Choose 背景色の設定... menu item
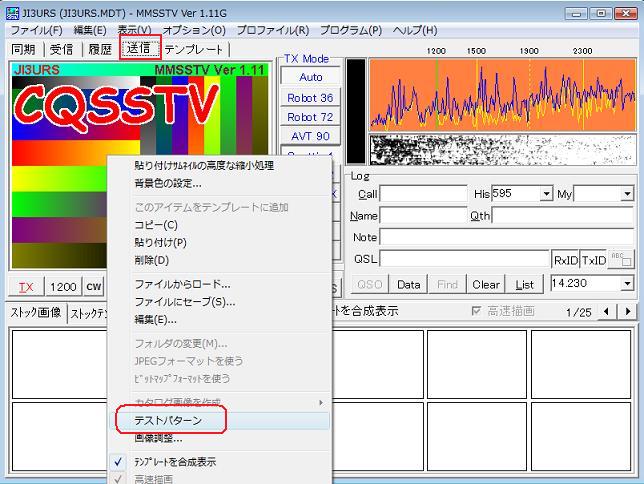This screenshot has width=644, height=484. tap(220, 183)
